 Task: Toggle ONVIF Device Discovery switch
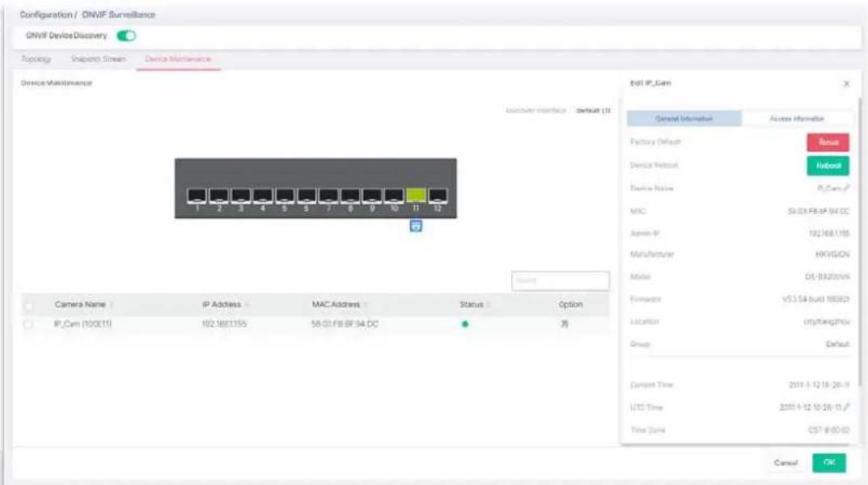tap(126, 36)
